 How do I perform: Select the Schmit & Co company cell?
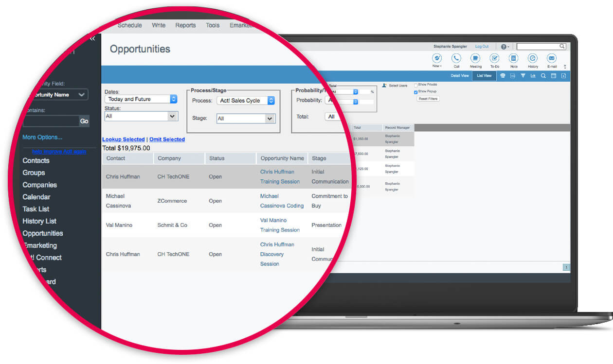[172, 225]
